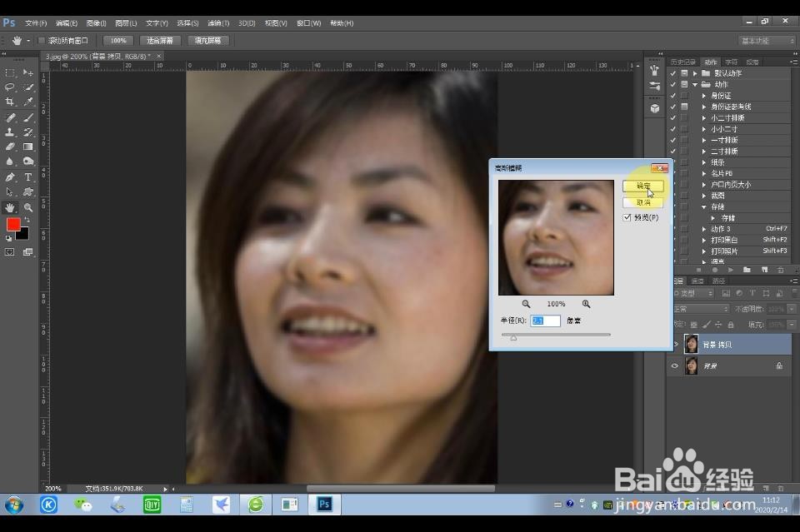The height and width of the screenshot is (532, 800).
Task: Select the Quick Selection tool
Action: point(28,87)
